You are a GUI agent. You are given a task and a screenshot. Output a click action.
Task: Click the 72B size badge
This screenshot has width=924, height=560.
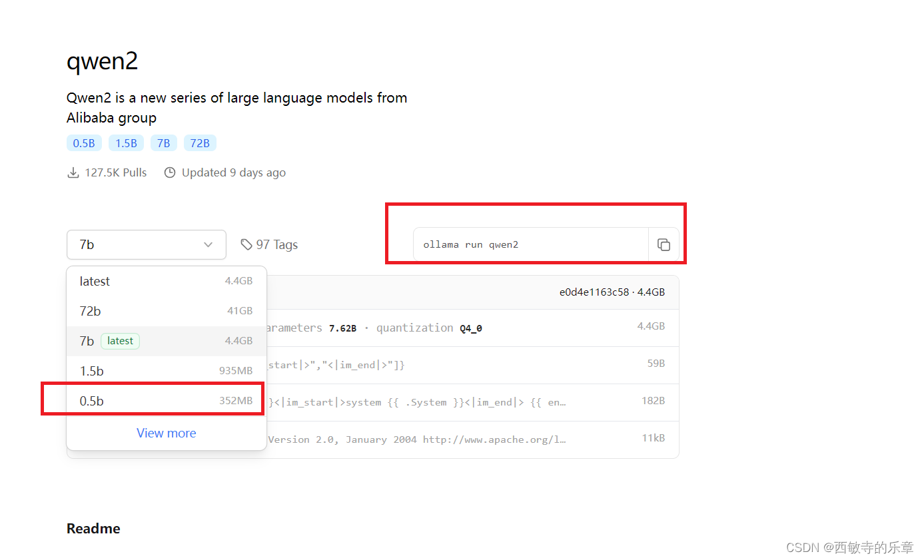click(200, 143)
